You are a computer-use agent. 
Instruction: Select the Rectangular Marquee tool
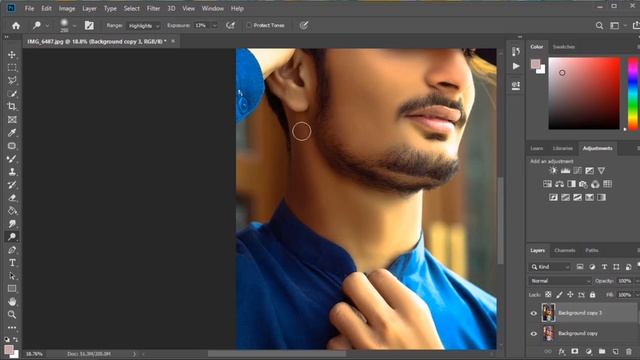[x=12, y=67]
